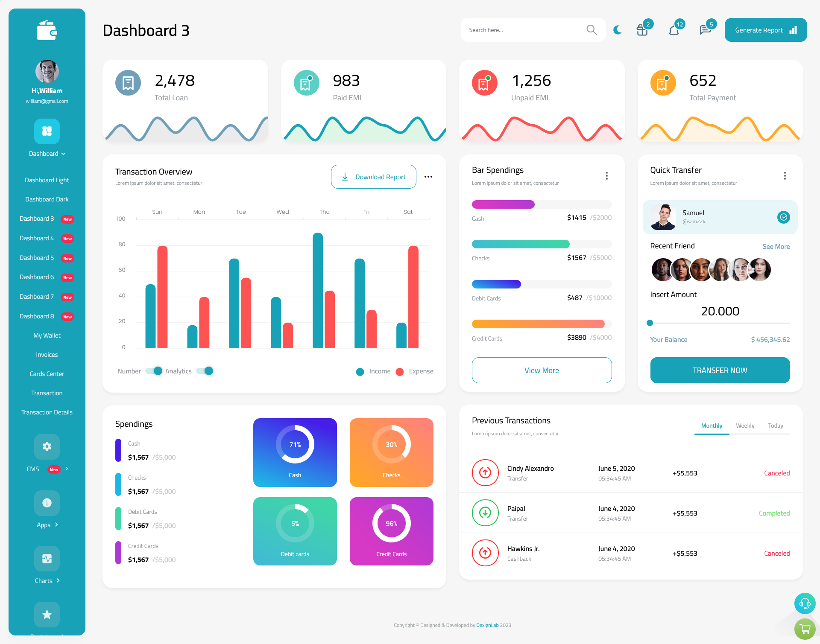Click the Cards Center sidebar icon

coord(47,373)
